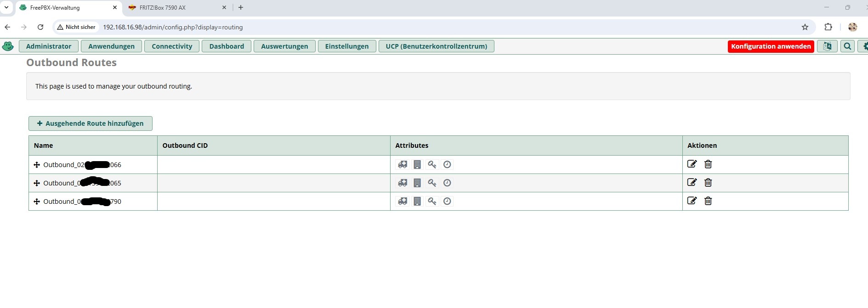Open the Connectivity menu
The width and height of the screenshot is (868, 308).
point(172,46)
